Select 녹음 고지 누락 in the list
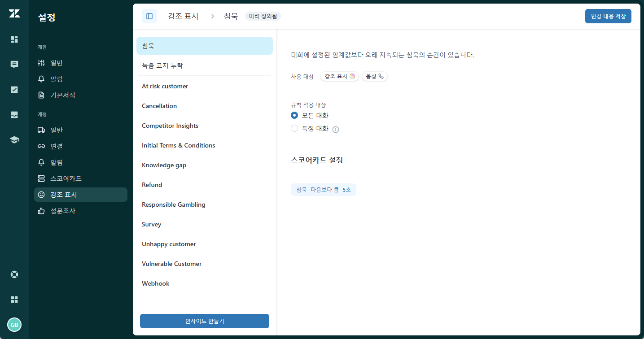The width and height of the screenshot is (644, 339). tap(205, 65)
